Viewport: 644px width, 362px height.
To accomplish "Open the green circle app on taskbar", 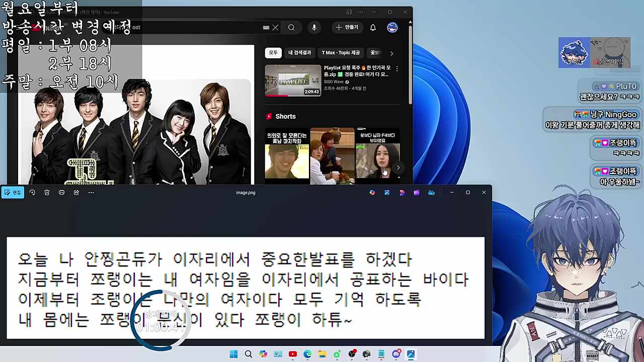I will coord(337,354).
